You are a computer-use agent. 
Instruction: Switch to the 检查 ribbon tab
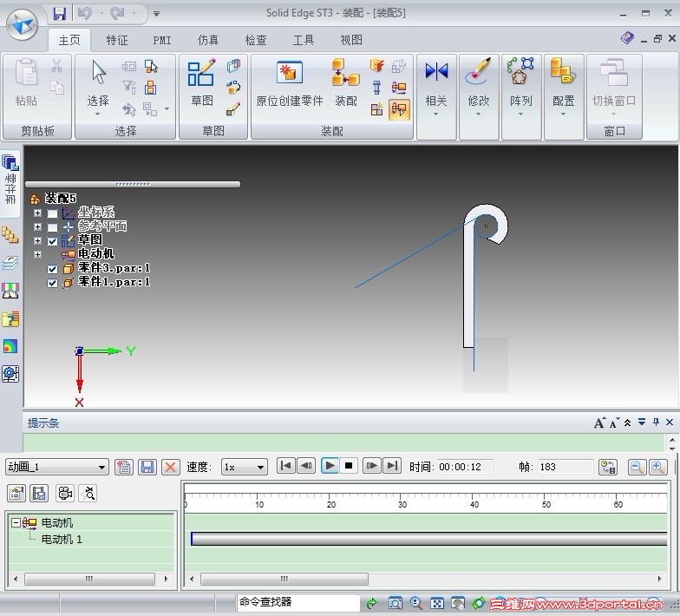point(256,40)
